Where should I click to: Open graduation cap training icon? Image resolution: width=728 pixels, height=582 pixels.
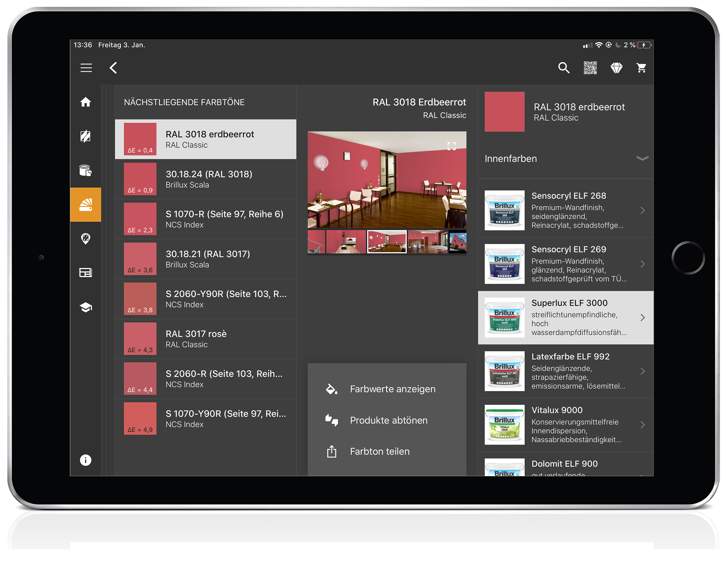[86, 307]
